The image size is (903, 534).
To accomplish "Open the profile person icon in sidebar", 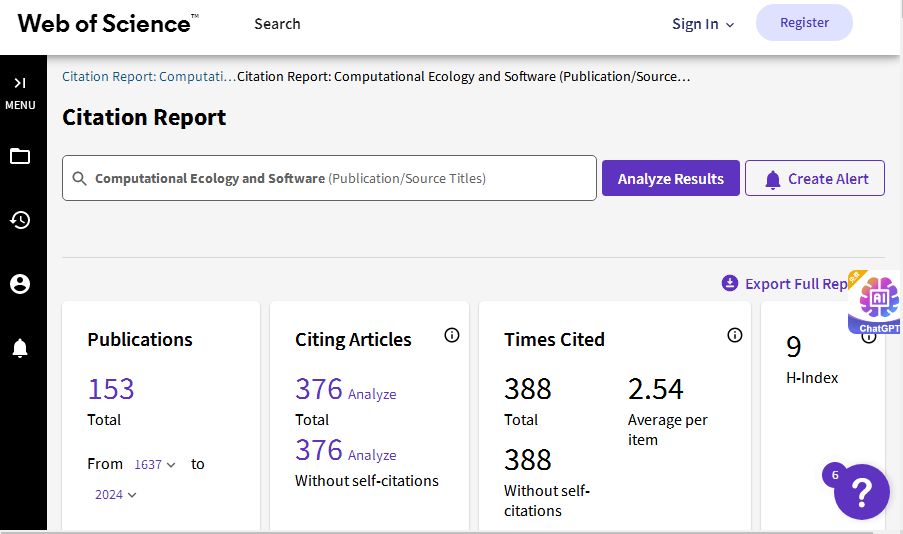I will tap(20, 284).
